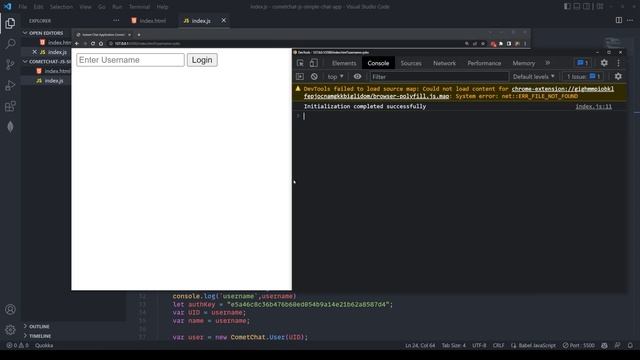
Task: Click the browser reload button
Action: tap(93, 43)
